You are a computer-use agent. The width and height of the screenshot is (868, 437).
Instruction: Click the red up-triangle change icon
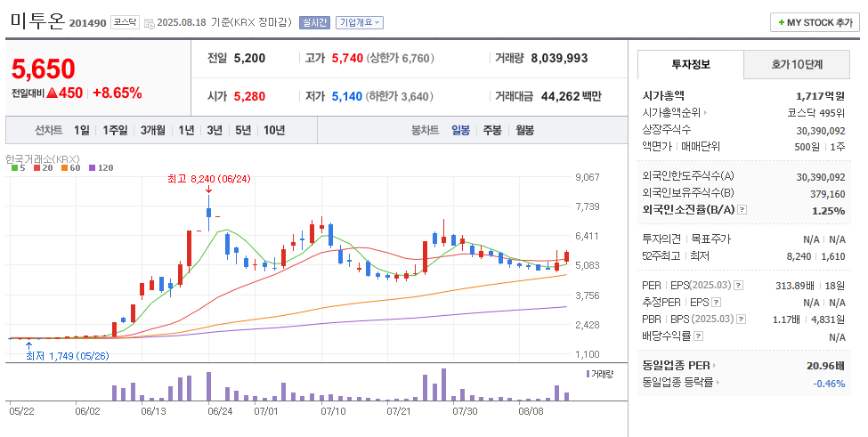[x=52, y=93]
